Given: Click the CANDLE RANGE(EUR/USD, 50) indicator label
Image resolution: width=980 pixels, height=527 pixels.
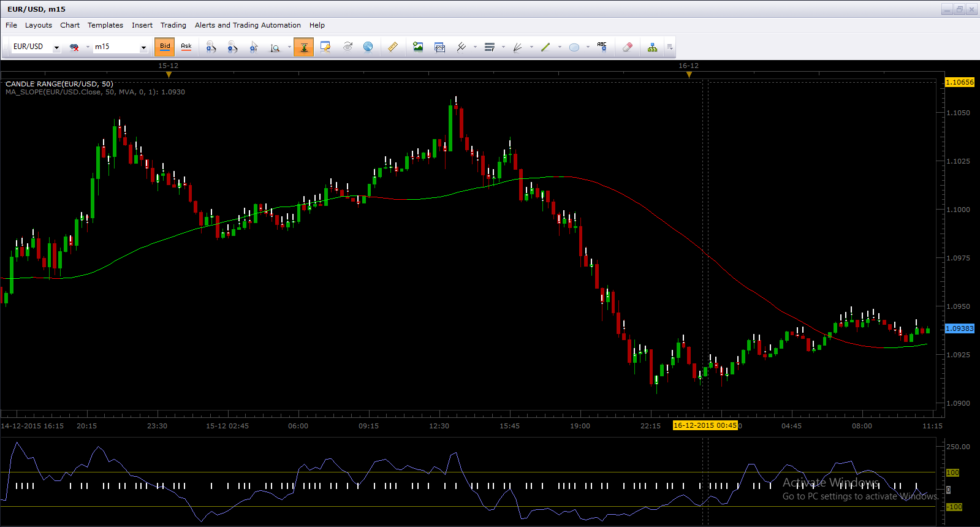Looking at the screenshot, I should [59, 84].
